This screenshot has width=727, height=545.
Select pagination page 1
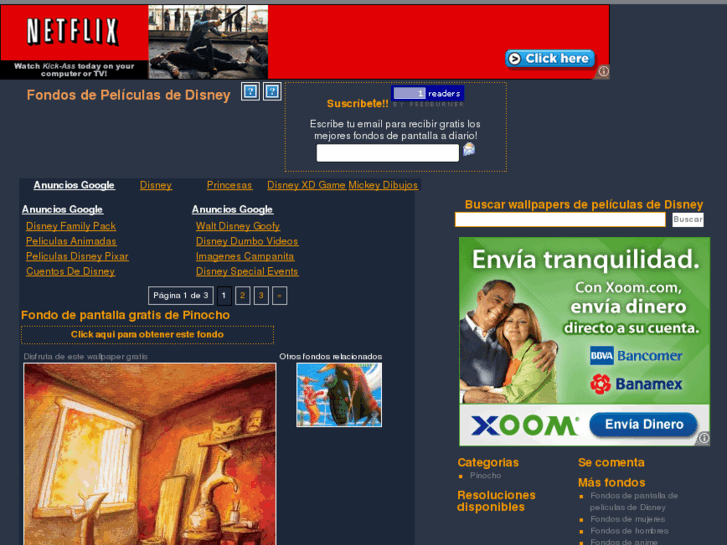coord(224,295)
